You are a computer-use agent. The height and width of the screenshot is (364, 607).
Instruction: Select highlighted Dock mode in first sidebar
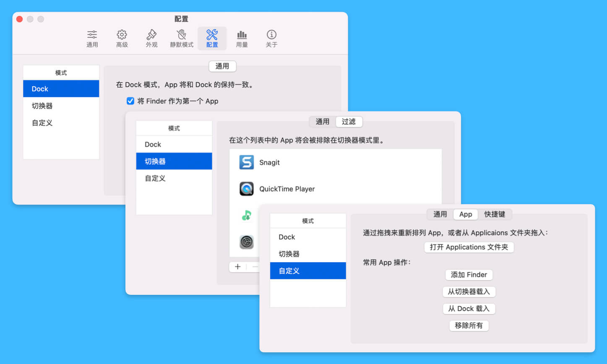(61, 89)
